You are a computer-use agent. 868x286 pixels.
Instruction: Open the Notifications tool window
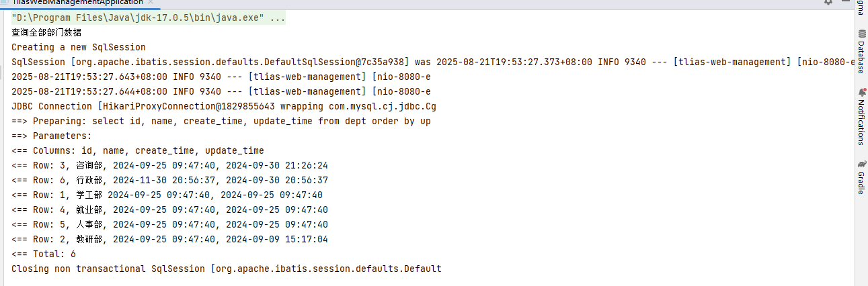pyautogui.click(x=861, y=116)
